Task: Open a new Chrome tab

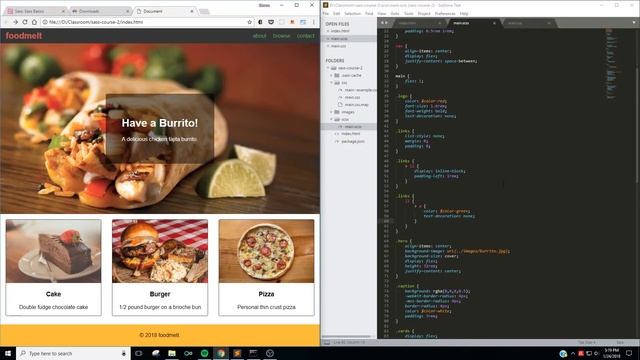Action: 204,11
